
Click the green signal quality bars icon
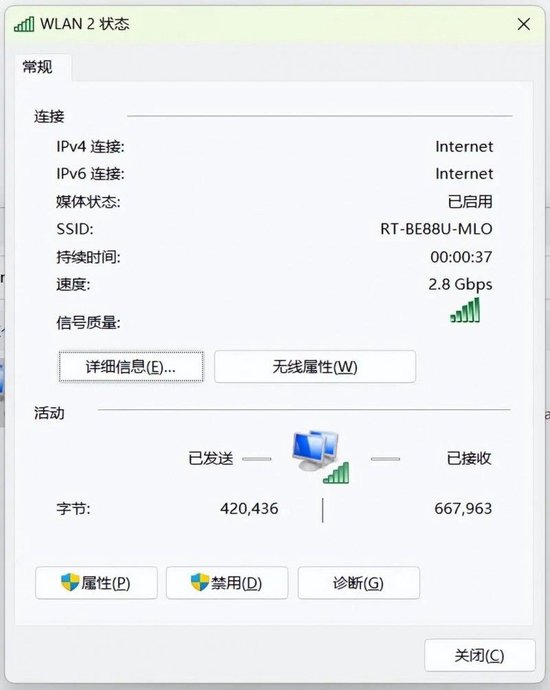465,310
